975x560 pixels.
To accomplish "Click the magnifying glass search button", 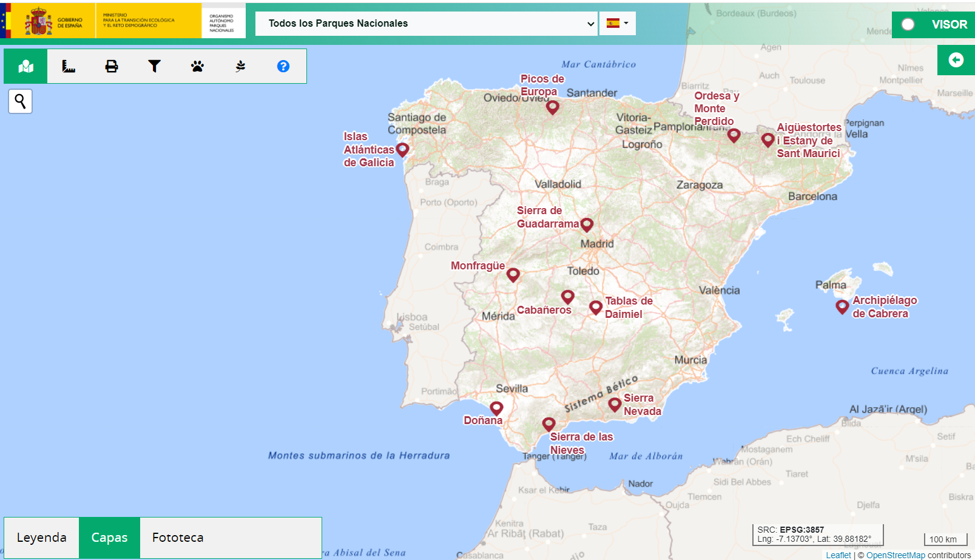I will click(20, 101).
